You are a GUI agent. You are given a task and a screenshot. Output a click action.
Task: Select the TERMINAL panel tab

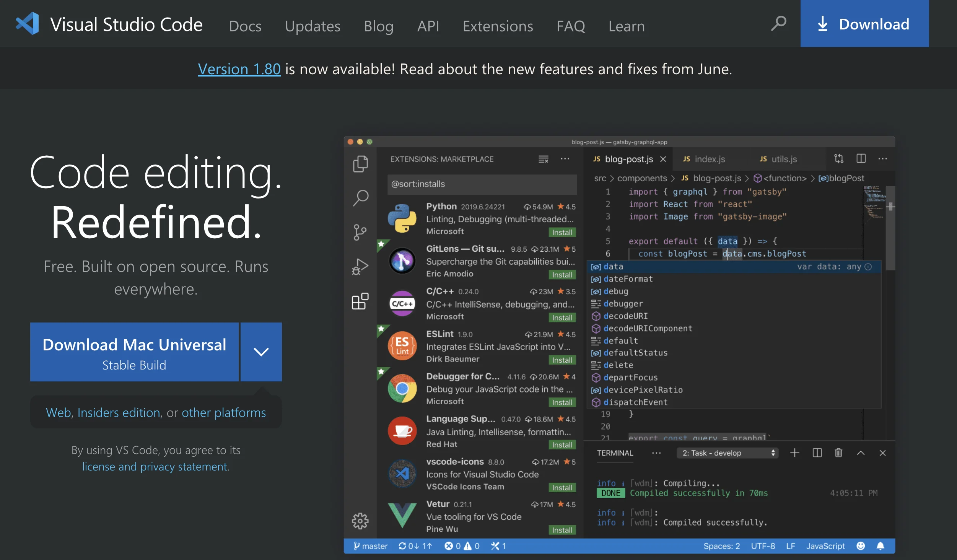click(615, 453)
